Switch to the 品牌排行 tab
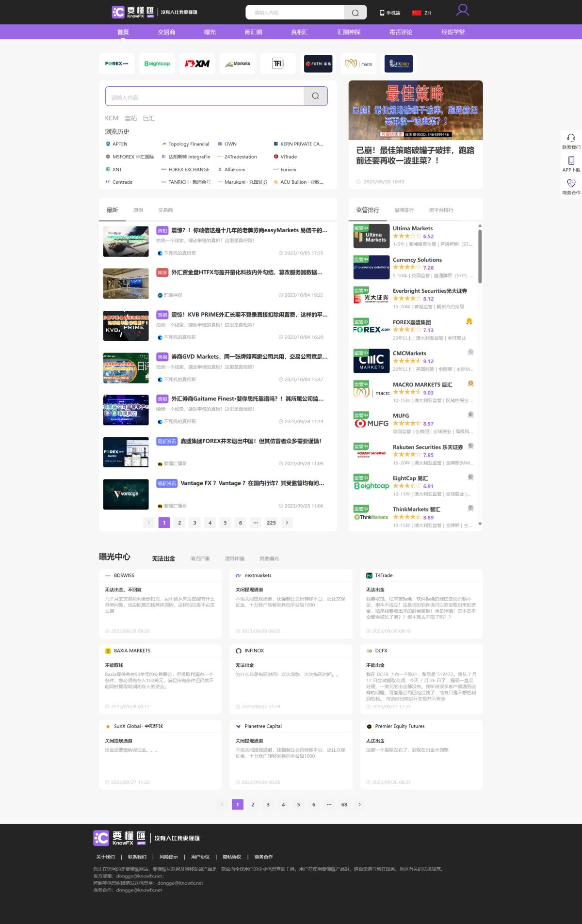 point(404,210)
